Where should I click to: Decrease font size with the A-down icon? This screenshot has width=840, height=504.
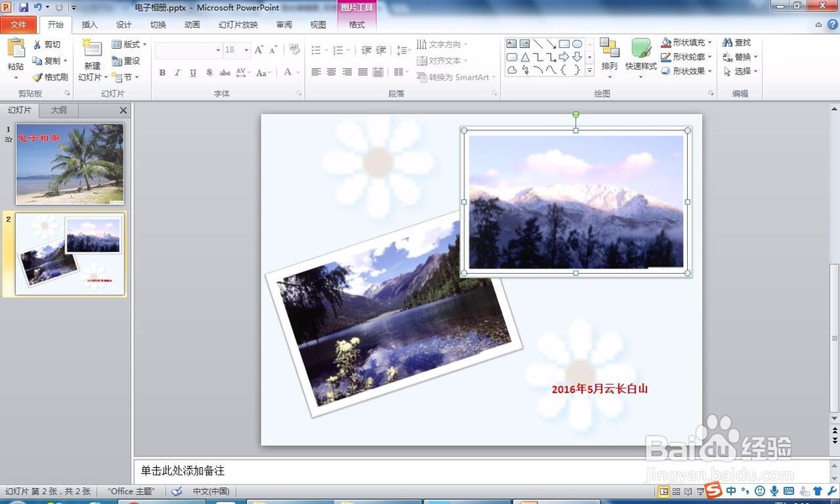point(273,50)
